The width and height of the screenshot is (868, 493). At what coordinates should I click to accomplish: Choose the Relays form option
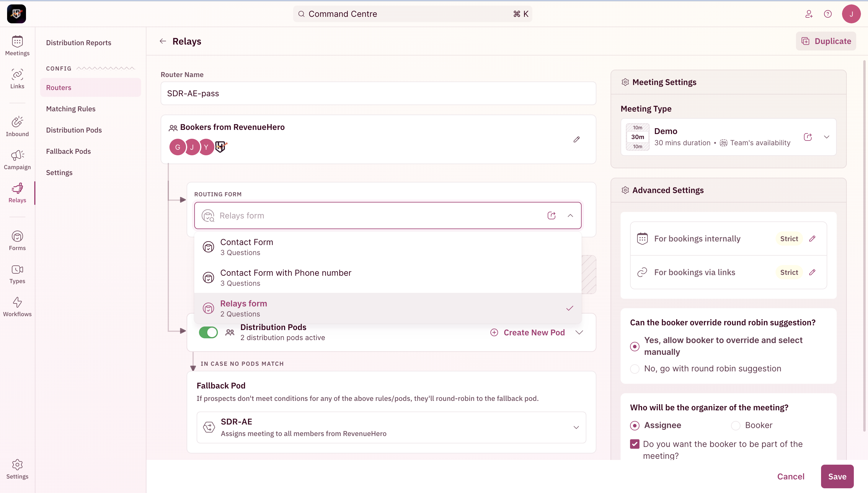388,308
